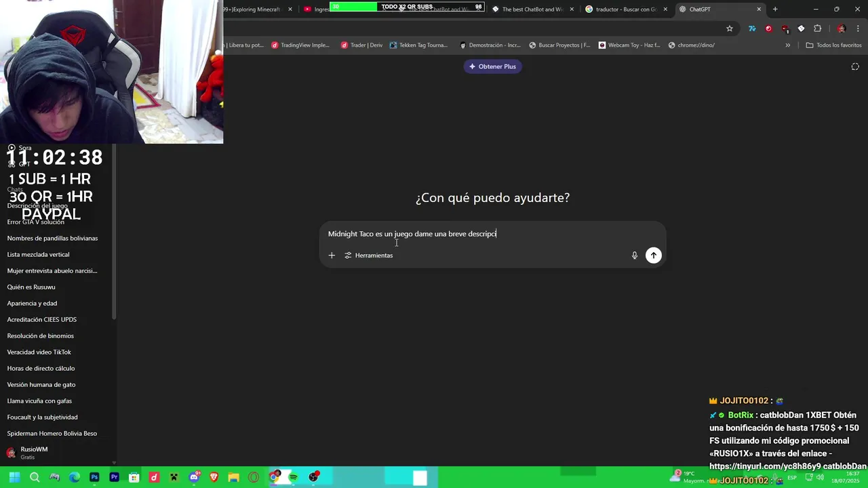Activate the microphone dictation icon
868x488 pixels.
click(x=635, y=256)
